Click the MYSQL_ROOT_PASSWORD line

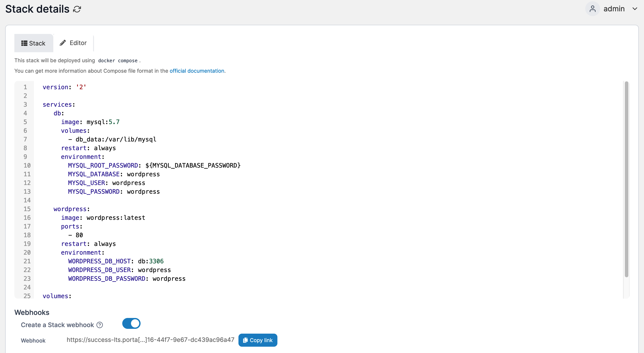tap(154, 165)
